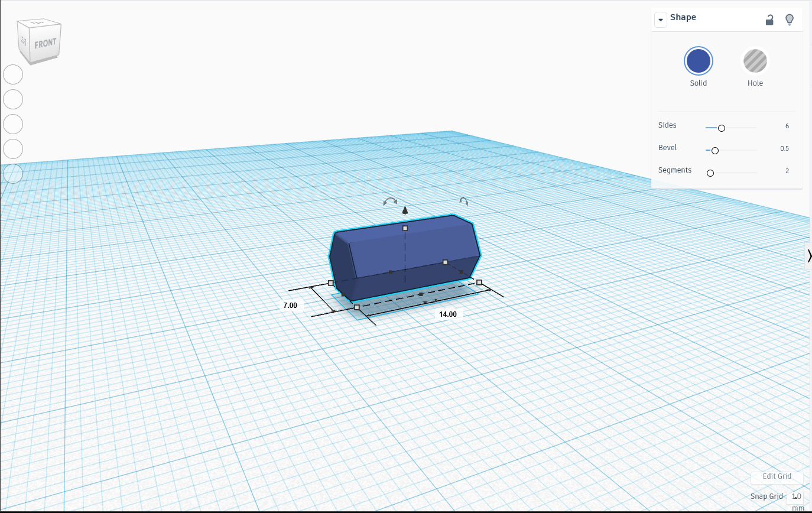The height and width of the screenshot is (513, 812).
Task: Click the fit-view-to-selection icon
Action: (13, 99)
